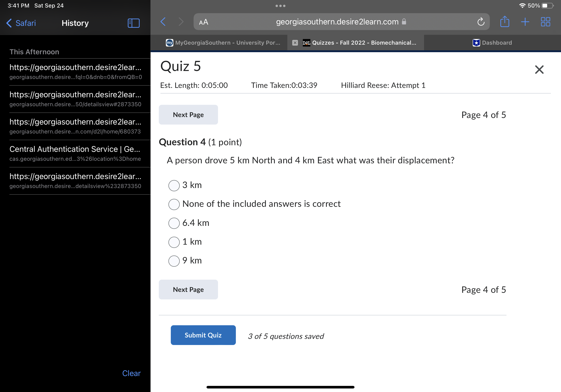Click the Submit Quiz button
Image resolution: width=561 pixels, height=392 pixels.
[x=203, y=335]
